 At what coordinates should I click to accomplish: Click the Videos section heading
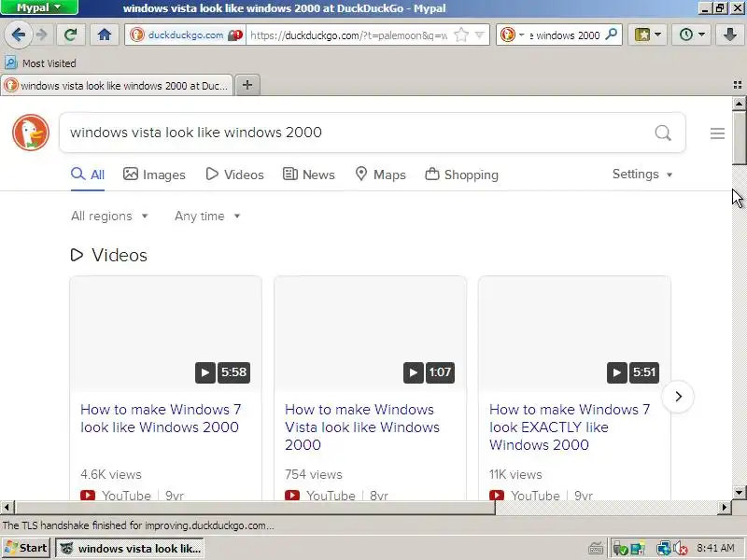pyautogui.click(x=109, y=255)
